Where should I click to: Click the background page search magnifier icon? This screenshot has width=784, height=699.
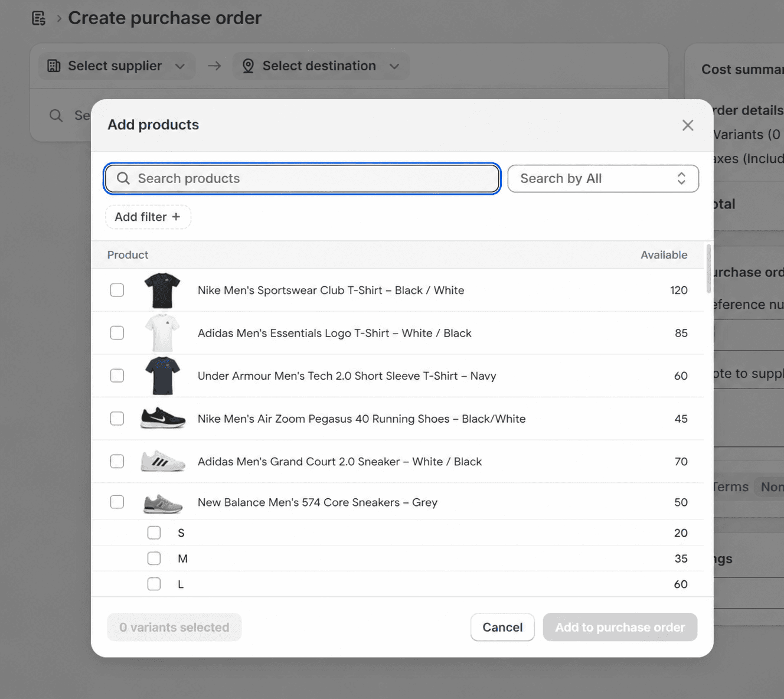[56, 115]
